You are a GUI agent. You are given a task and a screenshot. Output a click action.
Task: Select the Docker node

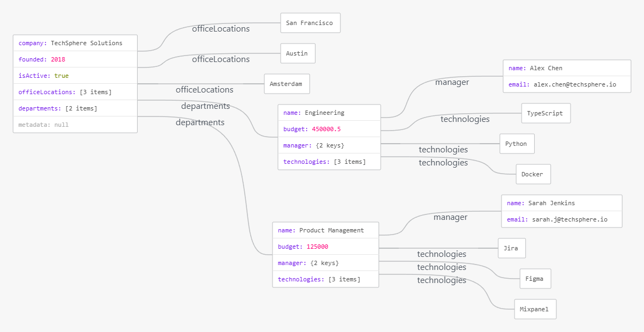point(533,174)
